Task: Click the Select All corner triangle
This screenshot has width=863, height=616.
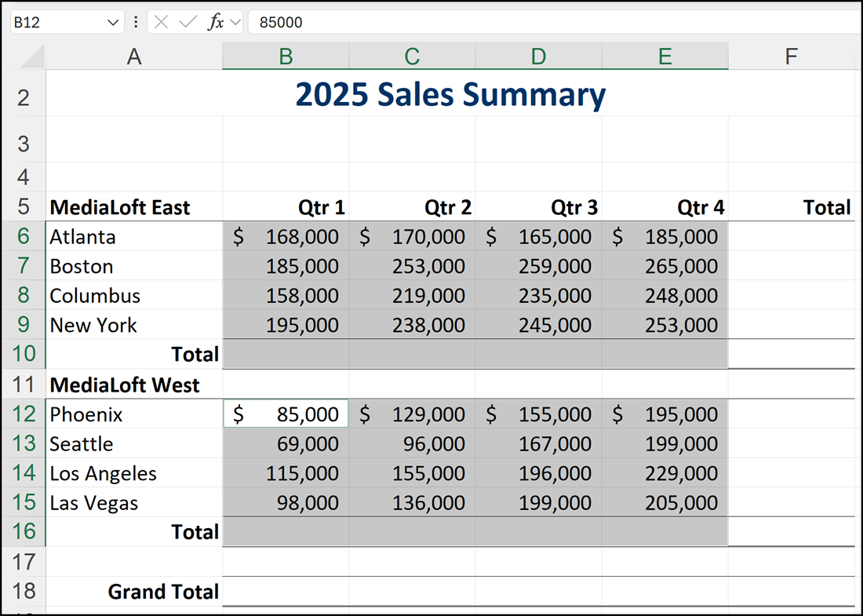Action: [31, 56]
